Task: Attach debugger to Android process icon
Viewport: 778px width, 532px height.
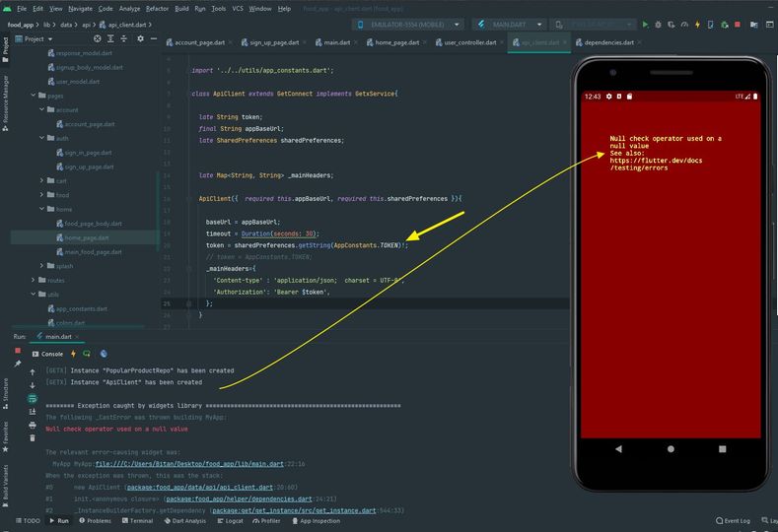Action: (725, 25)
